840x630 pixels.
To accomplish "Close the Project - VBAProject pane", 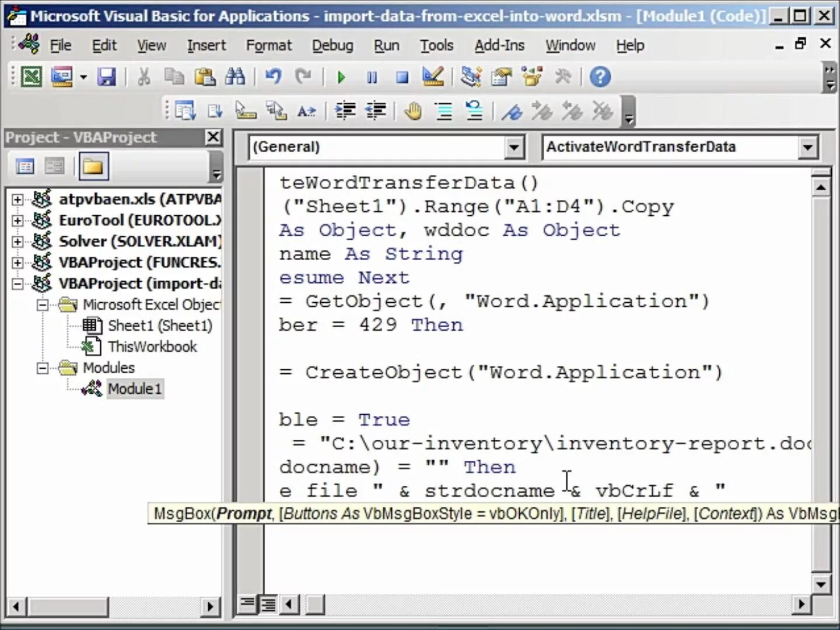I will (x=213, y=137).
